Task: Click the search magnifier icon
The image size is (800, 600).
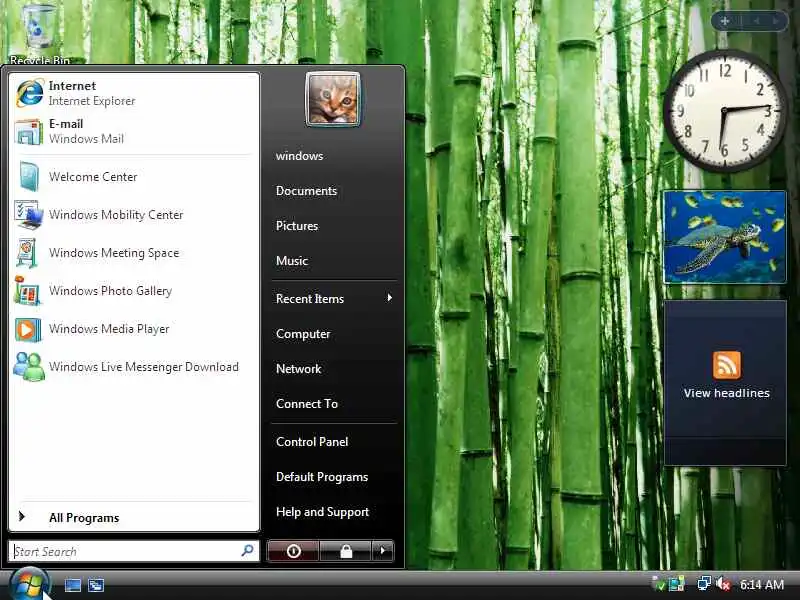Action: [x=247, y=551]
